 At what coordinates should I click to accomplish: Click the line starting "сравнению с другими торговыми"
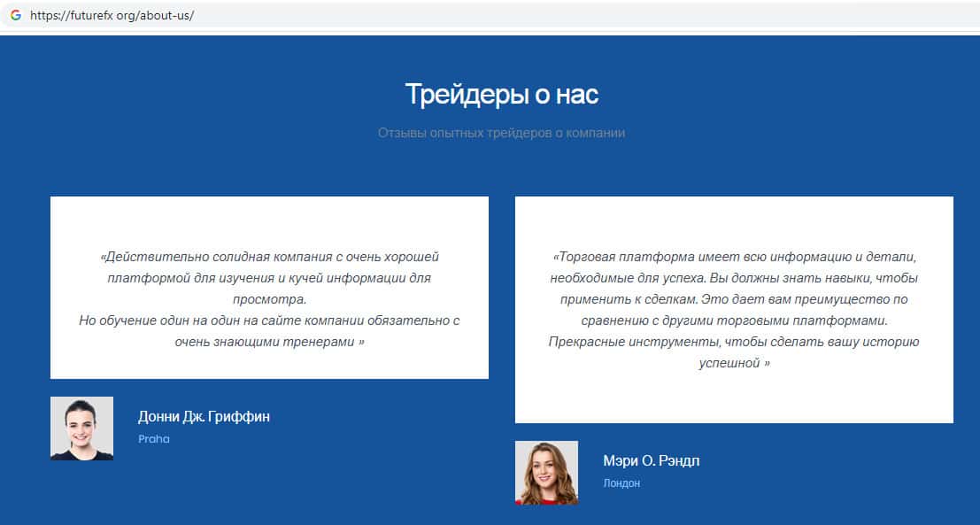coord(734,320)
